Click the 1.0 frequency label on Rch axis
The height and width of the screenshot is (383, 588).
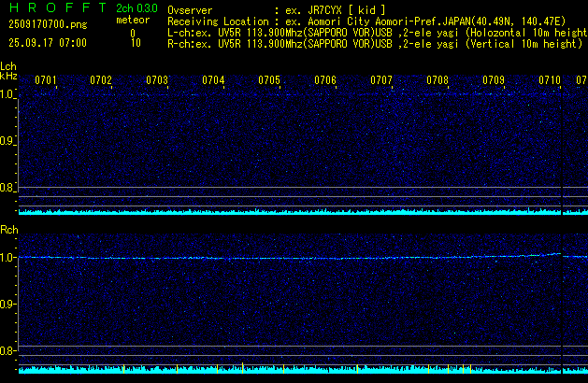tap(7, 258)
